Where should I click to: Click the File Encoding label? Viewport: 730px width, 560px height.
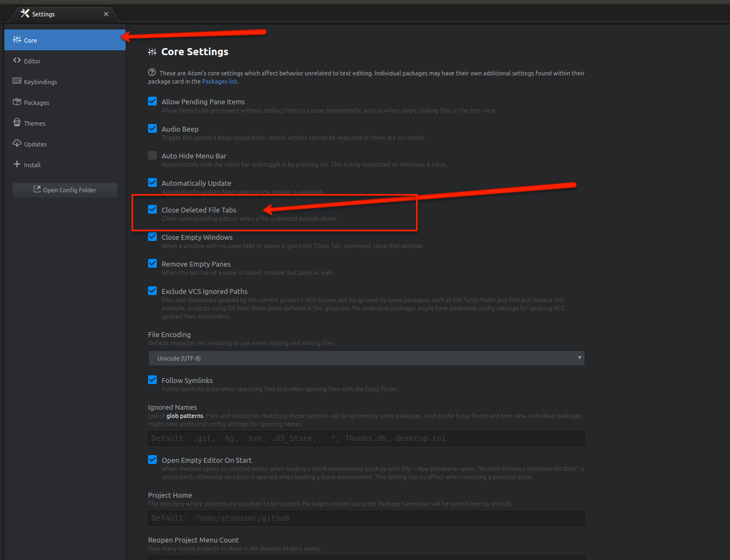[x=169, y=334]
